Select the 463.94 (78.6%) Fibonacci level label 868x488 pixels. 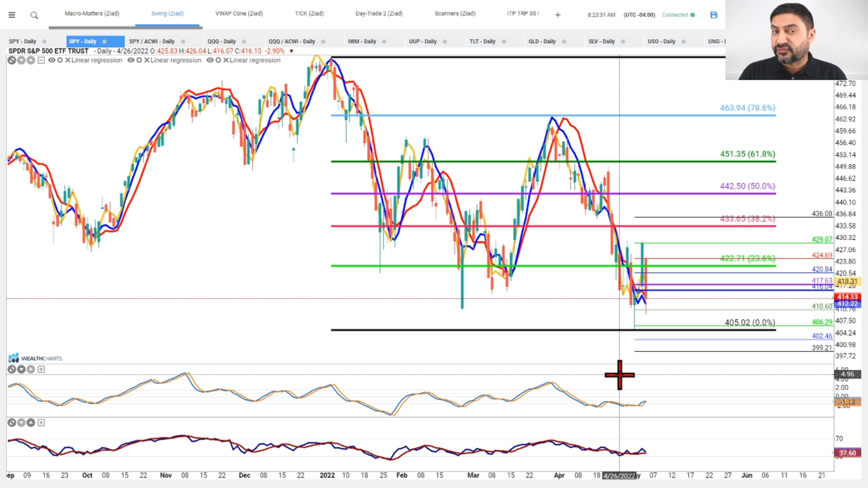pos(747,108)
